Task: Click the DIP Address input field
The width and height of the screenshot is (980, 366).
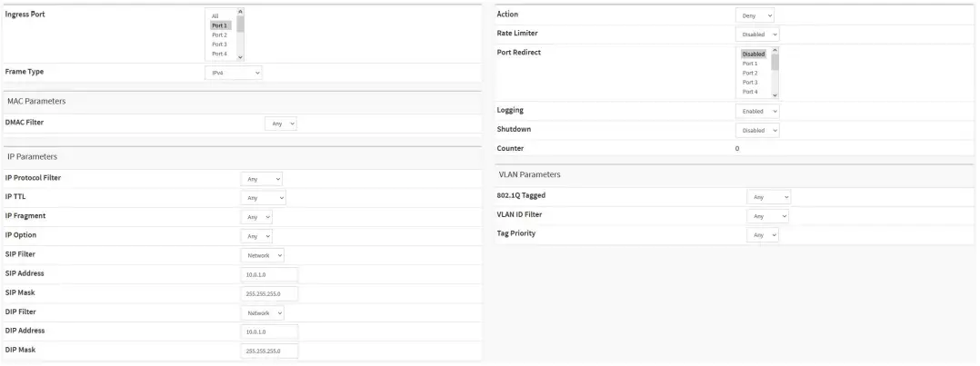Action: (269, 331)
